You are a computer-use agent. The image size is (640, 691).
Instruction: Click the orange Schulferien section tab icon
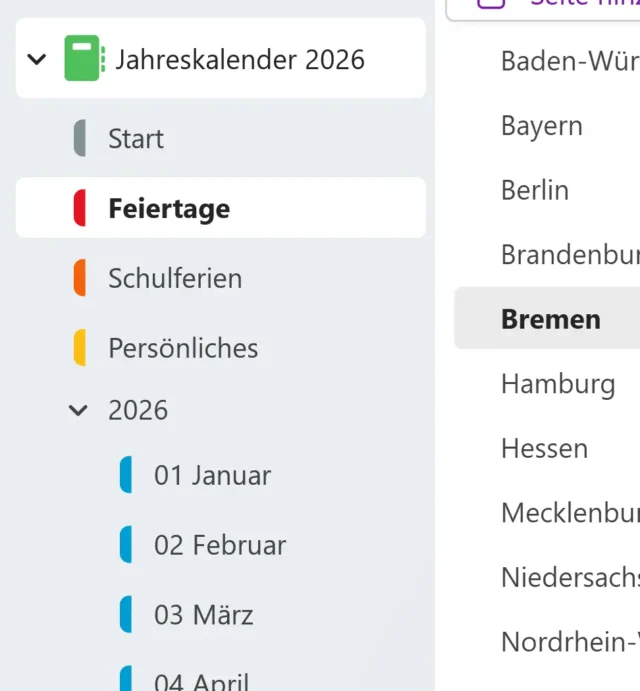tap(80, 278)
